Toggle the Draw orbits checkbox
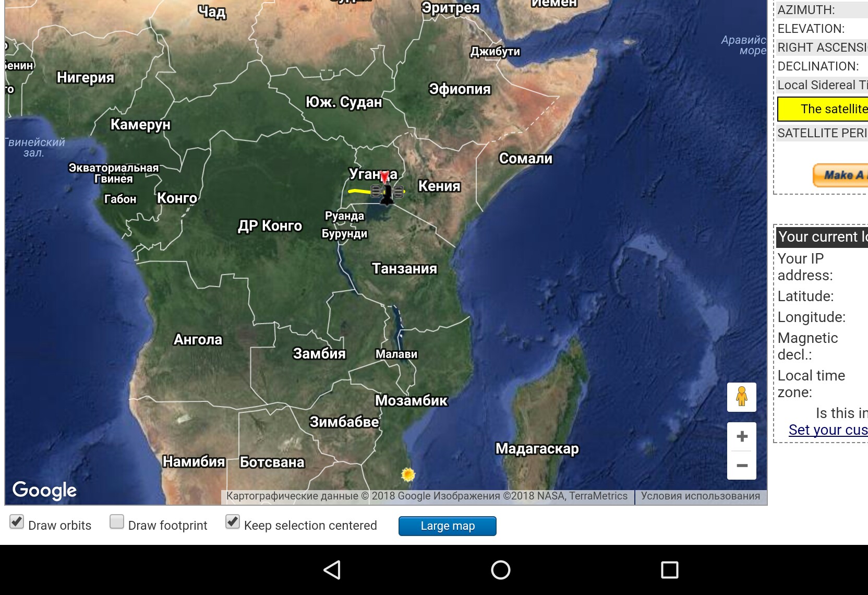 click(x=17, y=522)
